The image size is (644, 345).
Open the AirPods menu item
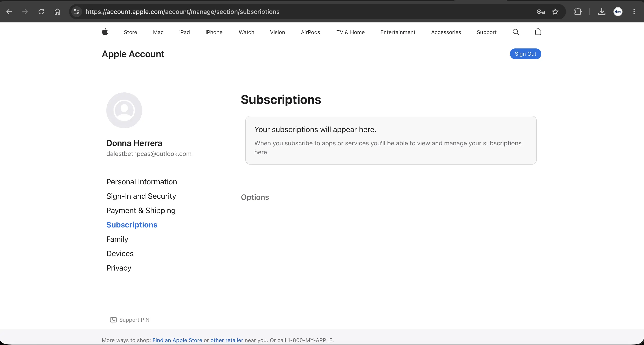pyautogui.click(x=311, y=32)
